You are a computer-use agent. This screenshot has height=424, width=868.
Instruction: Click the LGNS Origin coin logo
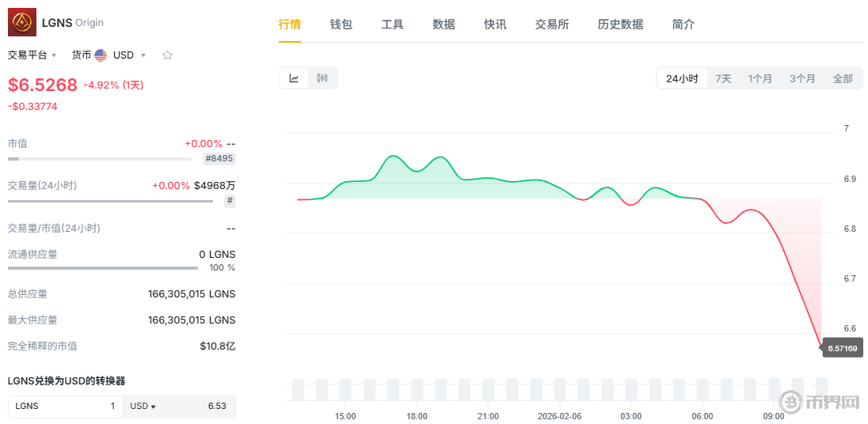pyautogui.click(x=22, y=22)
